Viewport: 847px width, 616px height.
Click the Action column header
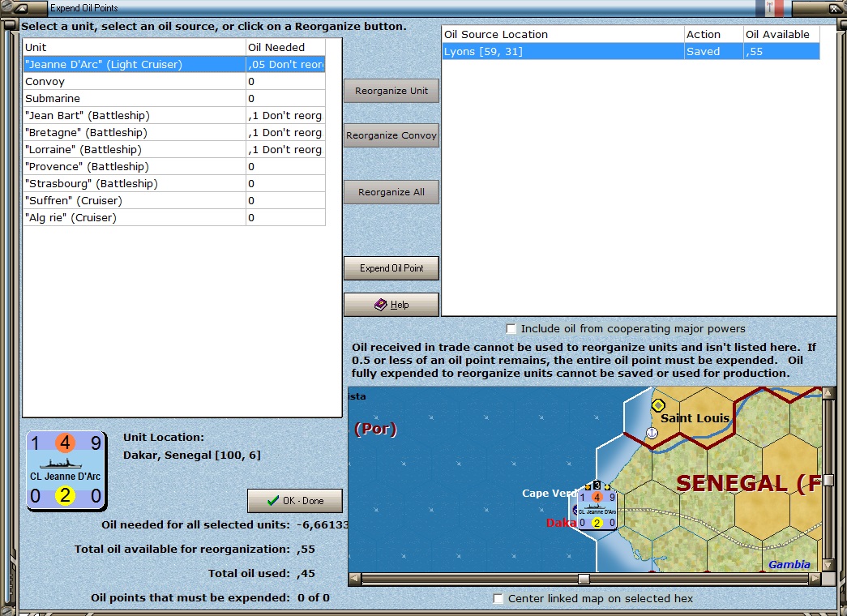tap(713, 35)
